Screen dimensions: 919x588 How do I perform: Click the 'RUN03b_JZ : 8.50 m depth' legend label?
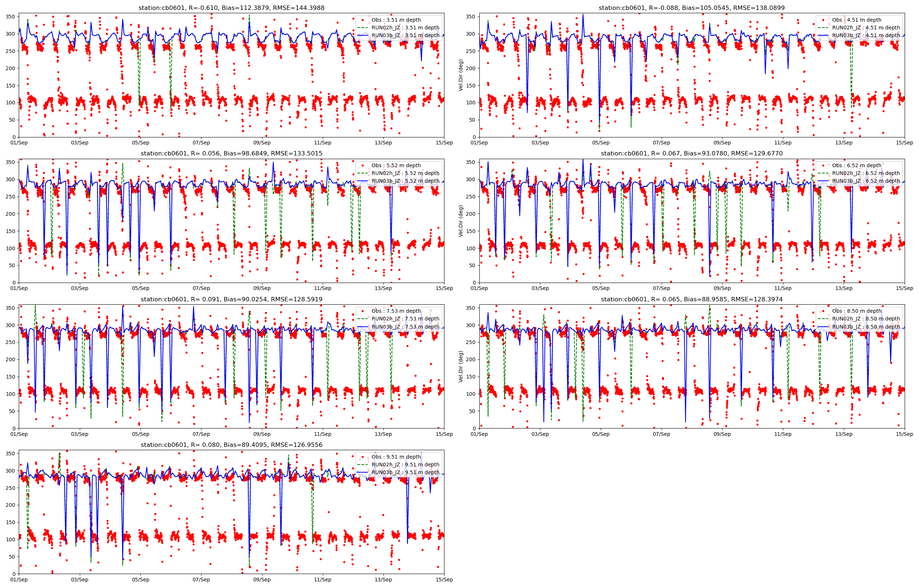866,327
